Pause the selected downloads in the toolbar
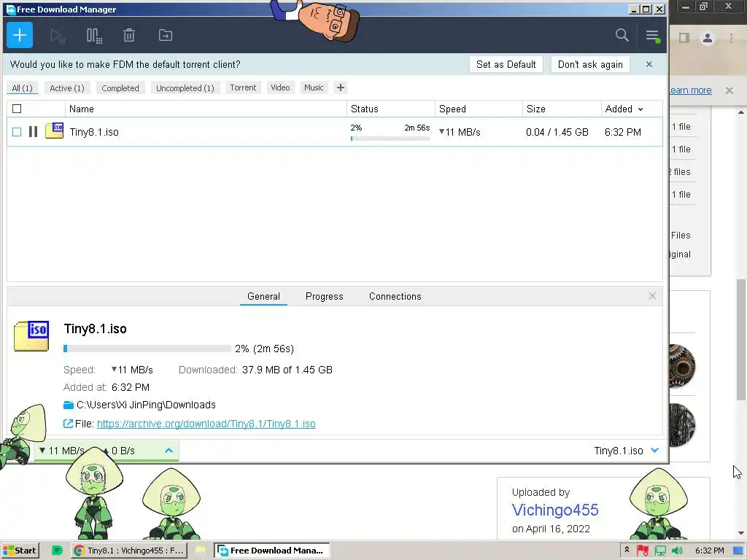 pos(94,36)
